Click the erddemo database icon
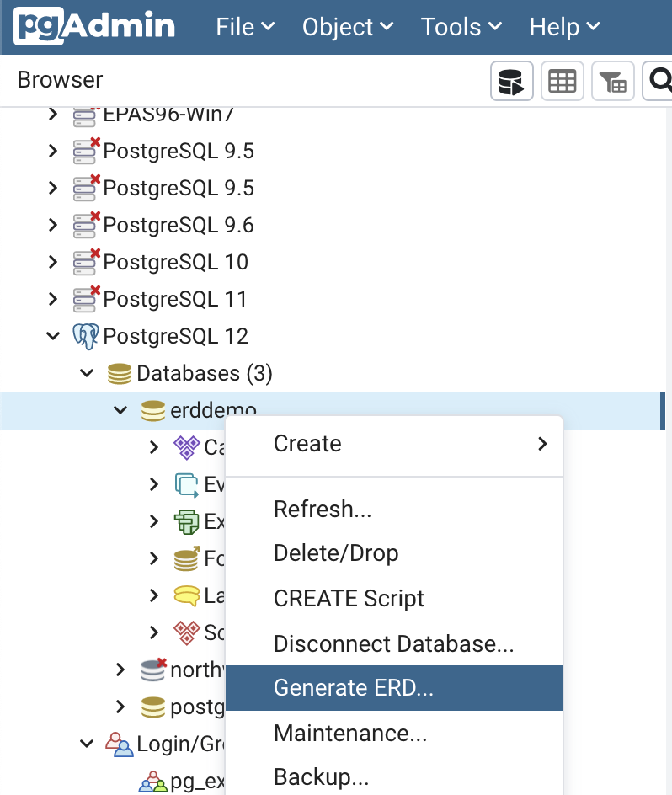The height and width of the screenshot is (795, 672). pyautogui.click(x=152, y=410)
